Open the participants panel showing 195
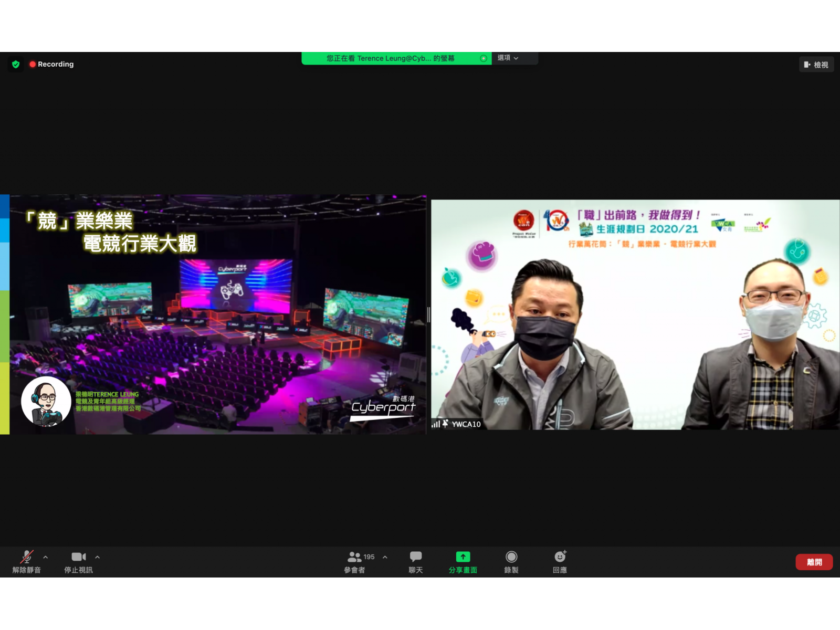Image resolution: width=840 pixels, height=630 pixels. [355, 561]
